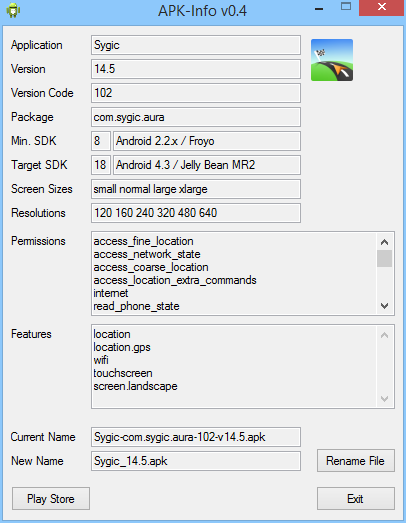This screenshot has height=523, width=406.
Task: Click the Features label
Action: 31,334
